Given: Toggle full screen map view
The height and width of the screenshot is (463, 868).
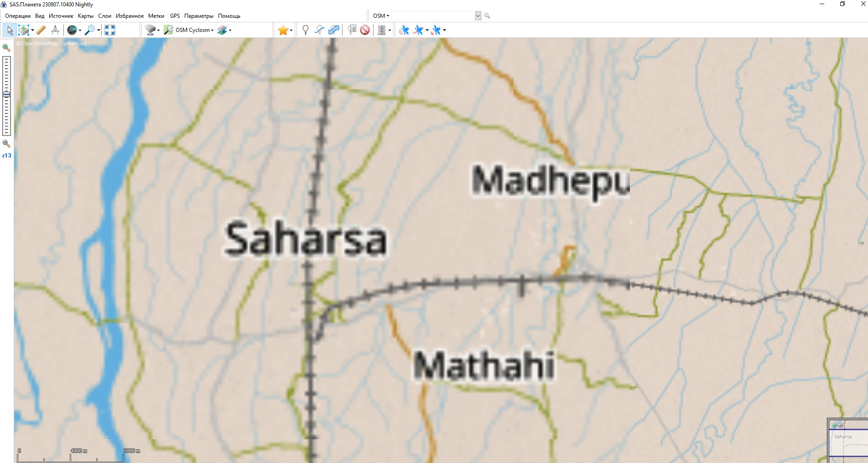Looking at the screenshot, I should pos(110,30).
